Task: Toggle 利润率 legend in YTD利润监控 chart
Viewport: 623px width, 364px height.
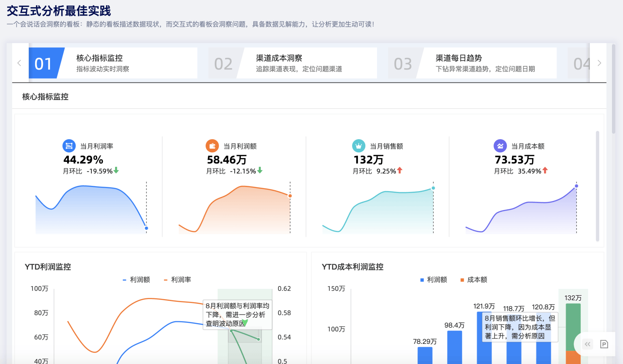Action: click(177, 280)
